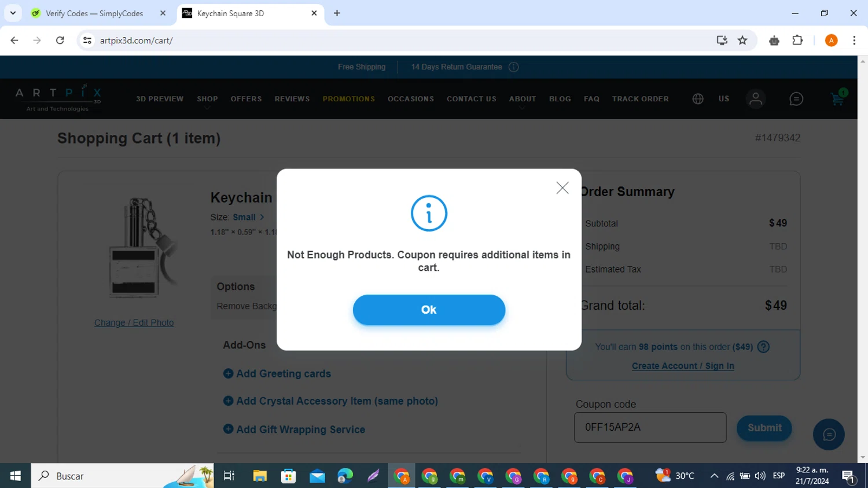Image resolution: width=868 pixels, height=488 pixels.
Task: Expand Add Greeting cards option
Action: click(277, 374)
